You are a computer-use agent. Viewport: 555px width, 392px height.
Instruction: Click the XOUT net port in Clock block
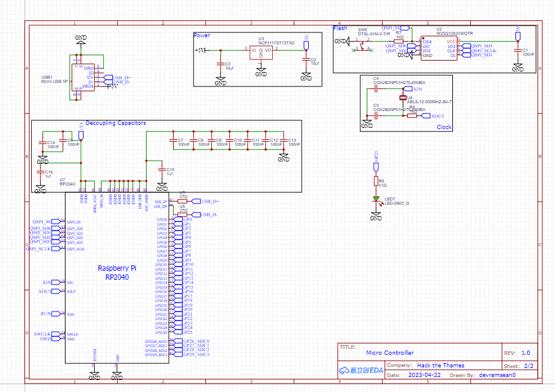point(433,116)
